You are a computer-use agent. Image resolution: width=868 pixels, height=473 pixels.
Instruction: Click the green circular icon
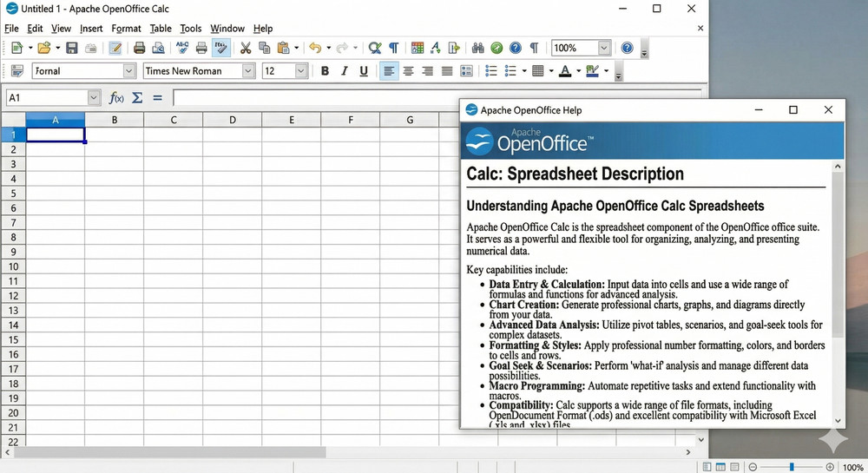coord(496,48)
